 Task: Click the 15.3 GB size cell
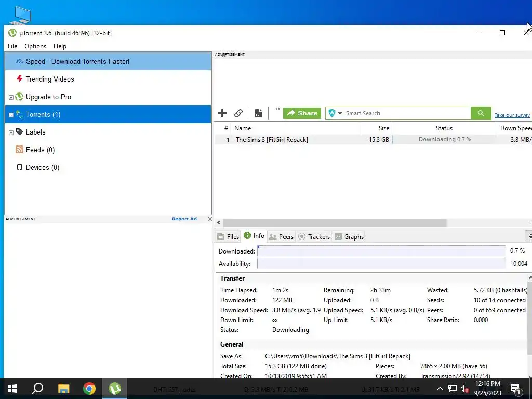point(379,139)
